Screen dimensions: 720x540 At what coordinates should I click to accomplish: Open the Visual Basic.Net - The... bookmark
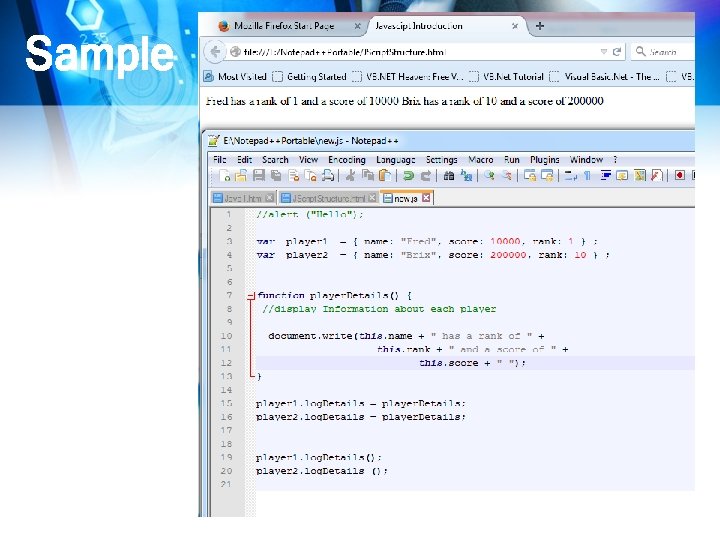coord(605,77)
